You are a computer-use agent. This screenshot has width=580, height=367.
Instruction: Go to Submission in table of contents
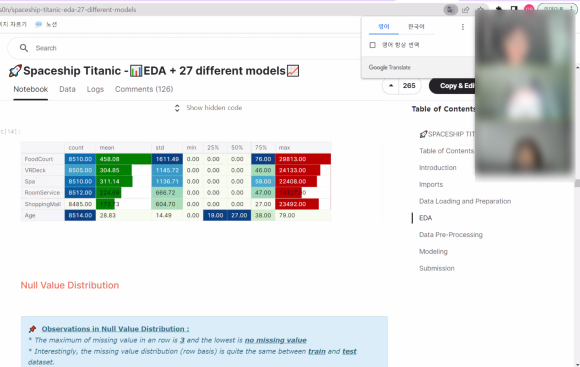coord(436,268)
